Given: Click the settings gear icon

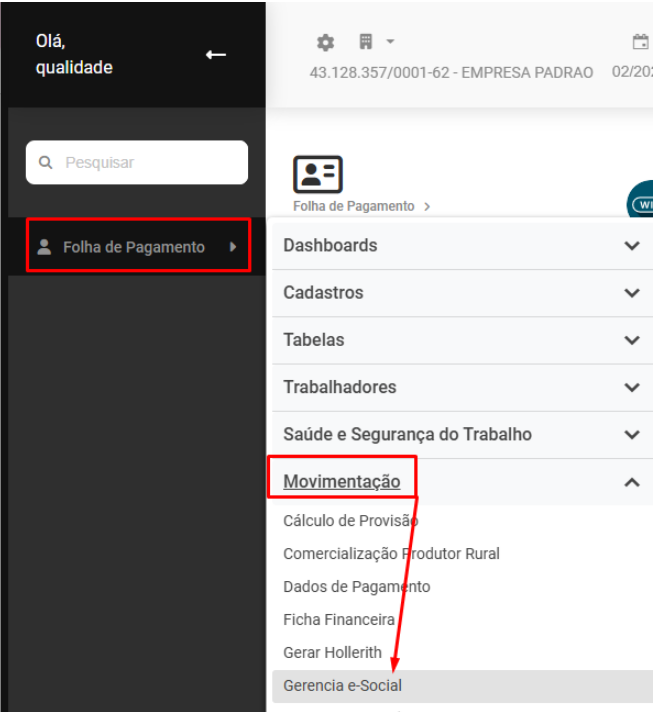Looking at the screenshot, I should [325, 43].
